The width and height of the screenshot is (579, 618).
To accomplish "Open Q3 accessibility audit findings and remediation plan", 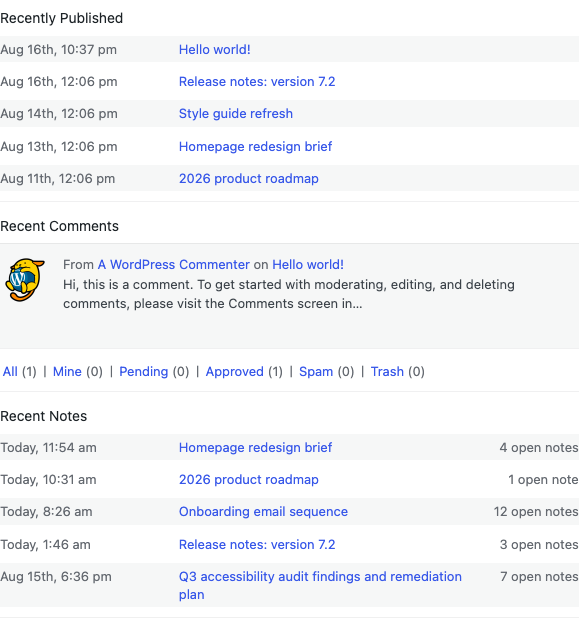I will 320,585.
